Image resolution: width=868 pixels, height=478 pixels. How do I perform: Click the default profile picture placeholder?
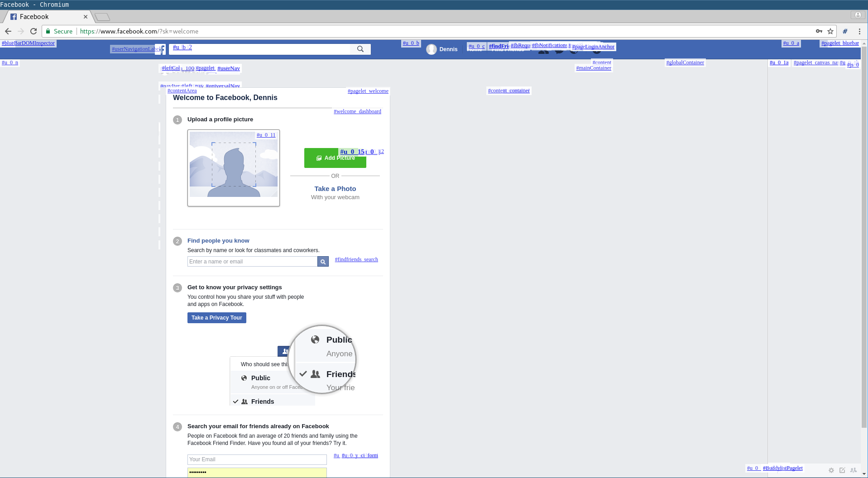tap(234, 168)
